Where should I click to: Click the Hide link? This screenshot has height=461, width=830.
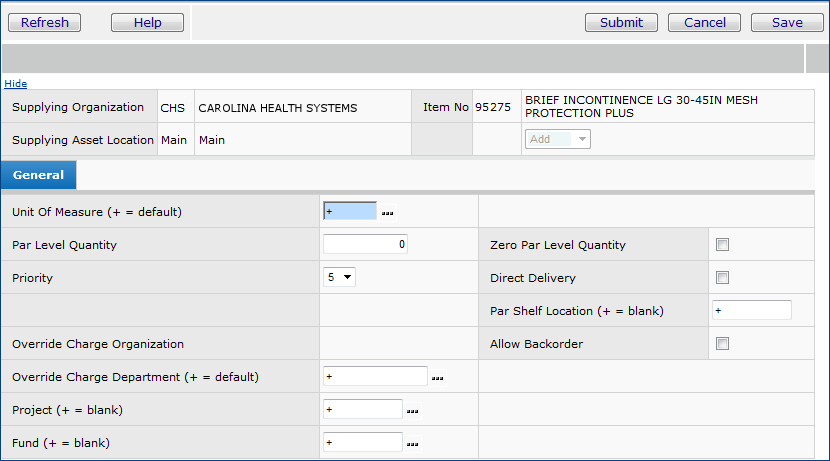point(16,84)
